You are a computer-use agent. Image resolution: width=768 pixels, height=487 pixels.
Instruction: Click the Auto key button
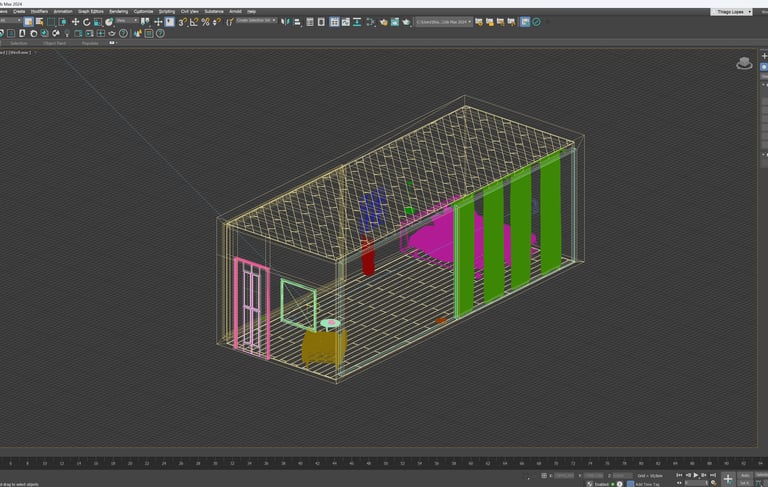point(745,475)
